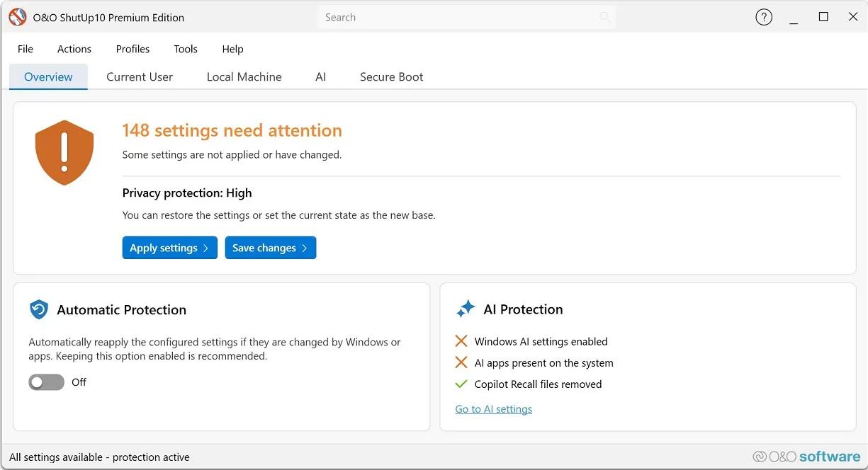Click the X icon beside AI apps present
Screen dimensions: 868x470
(x=461, y=362)
